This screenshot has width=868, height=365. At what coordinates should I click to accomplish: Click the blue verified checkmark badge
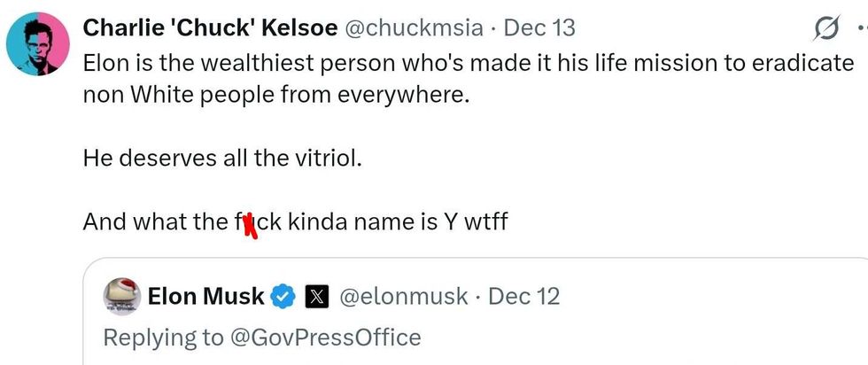coord(283,296)
